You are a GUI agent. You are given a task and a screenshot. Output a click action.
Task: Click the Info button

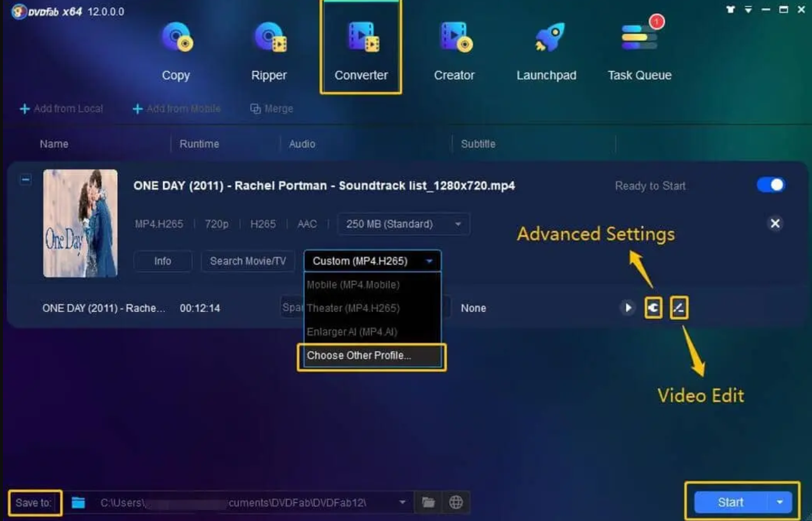pos(163,261)
